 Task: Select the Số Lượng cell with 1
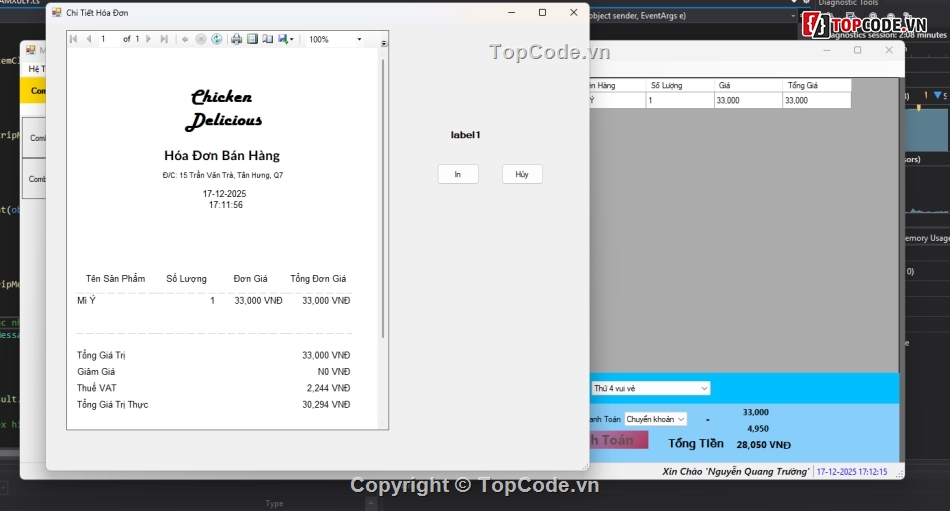tap(679, 101)
